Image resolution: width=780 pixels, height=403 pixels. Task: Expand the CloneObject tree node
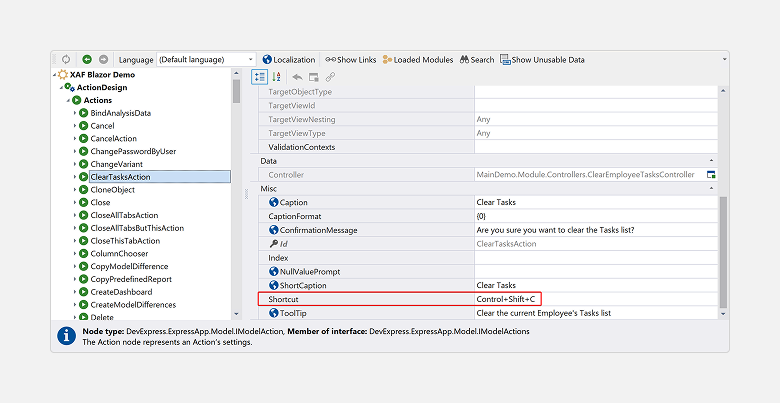point(74,189)
